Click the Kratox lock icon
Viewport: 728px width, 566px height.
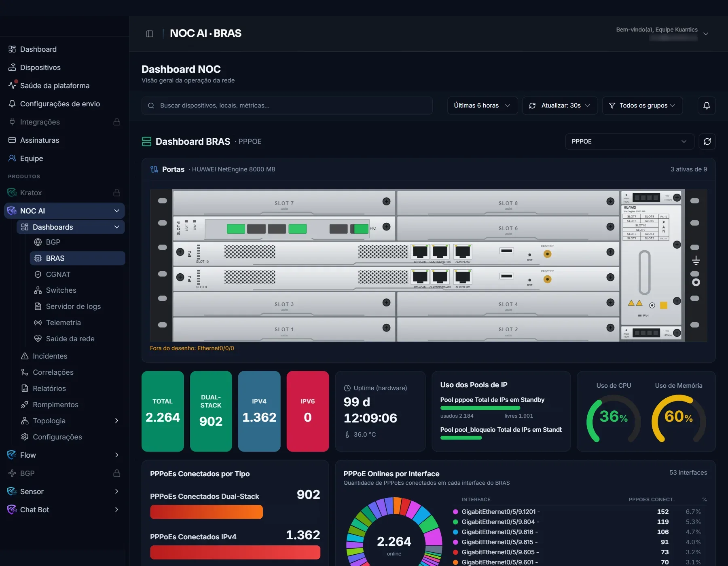point(117,192)
